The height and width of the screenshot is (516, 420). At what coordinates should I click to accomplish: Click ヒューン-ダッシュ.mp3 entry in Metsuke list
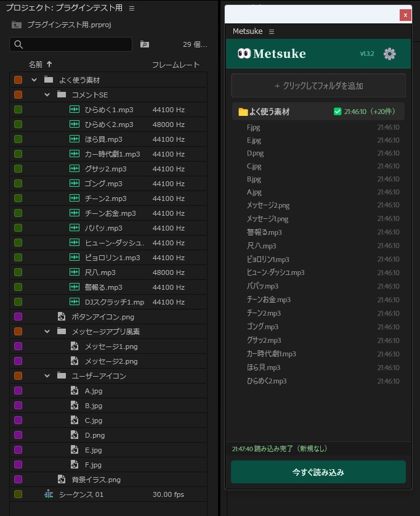[x=276, y=272]
